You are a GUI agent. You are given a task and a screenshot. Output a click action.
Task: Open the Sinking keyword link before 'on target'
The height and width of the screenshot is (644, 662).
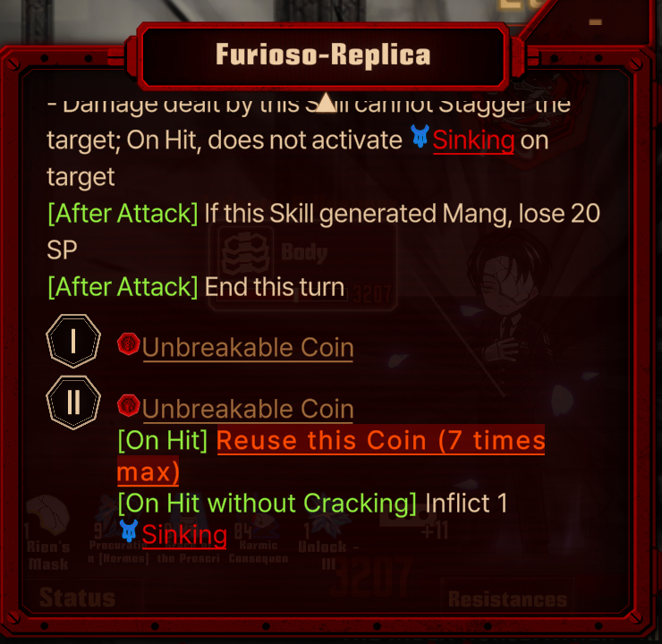tap(473, 140)
